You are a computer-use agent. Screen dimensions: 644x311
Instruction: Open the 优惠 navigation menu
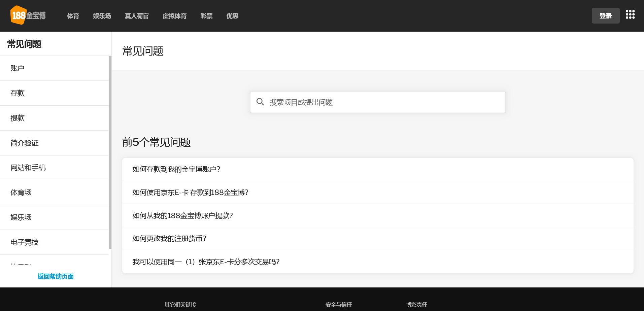(x=232, y=16)
